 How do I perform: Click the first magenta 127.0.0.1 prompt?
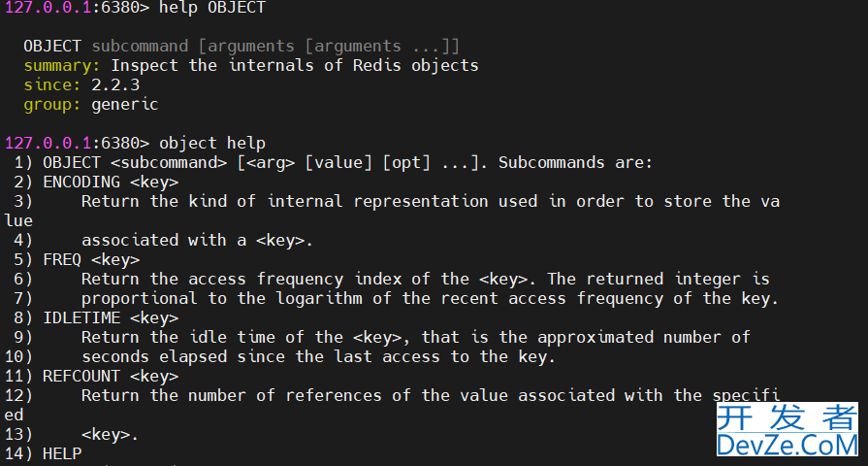coord(48,8)
